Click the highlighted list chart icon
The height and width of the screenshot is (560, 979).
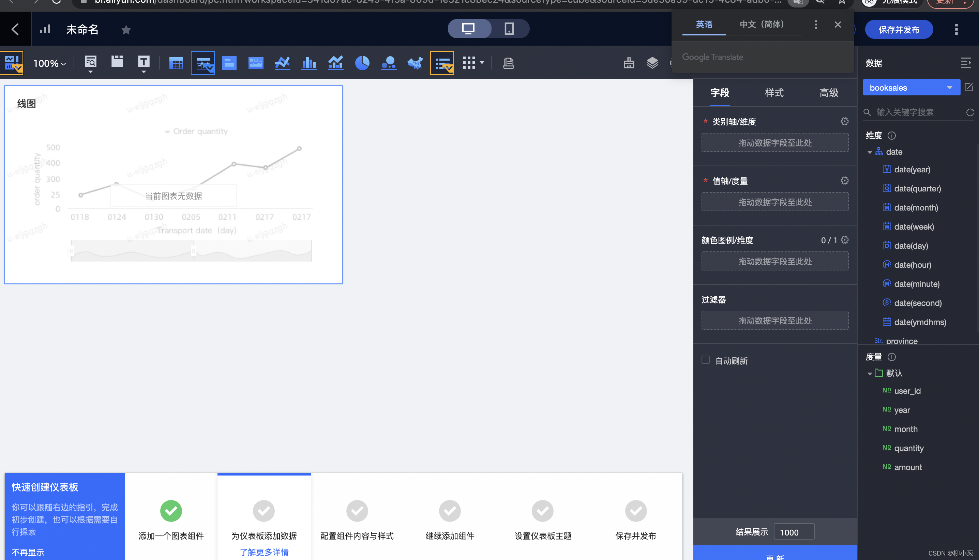point(442,63)
